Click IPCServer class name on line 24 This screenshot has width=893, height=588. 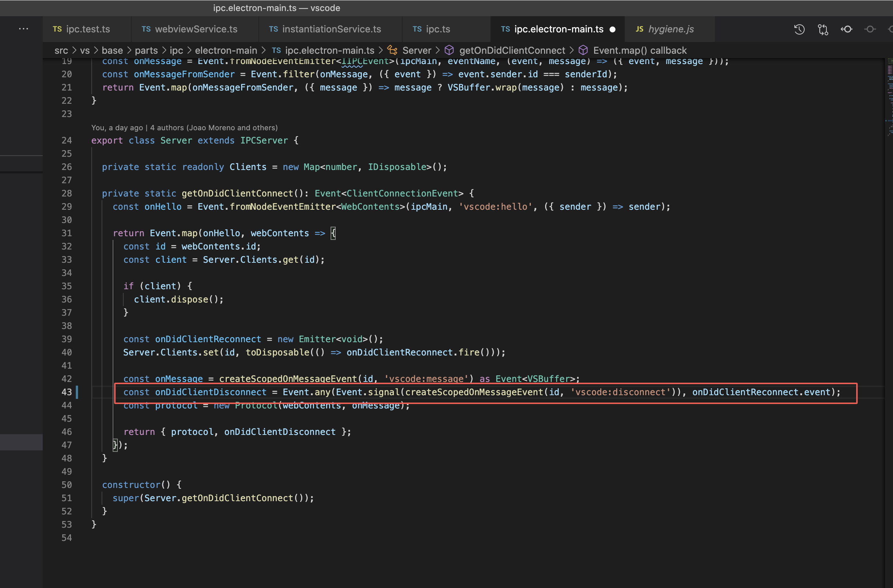[264, 140]
